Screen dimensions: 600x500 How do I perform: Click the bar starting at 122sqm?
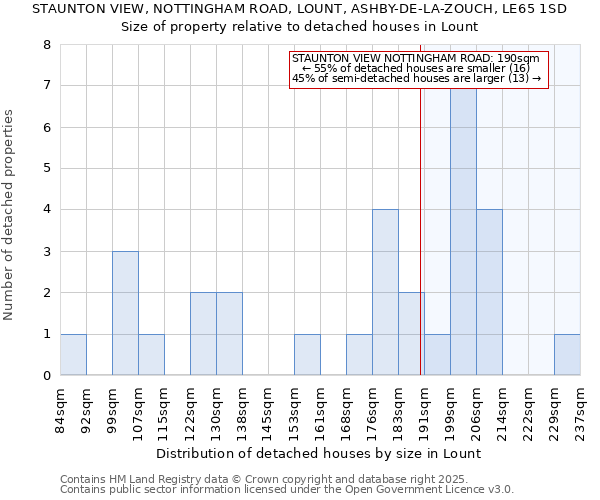coord(203,334)
